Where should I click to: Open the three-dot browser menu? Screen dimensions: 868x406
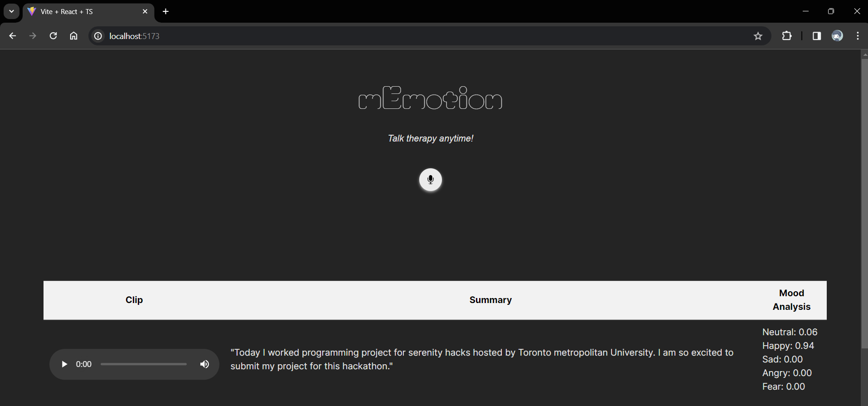click(858, 36)
